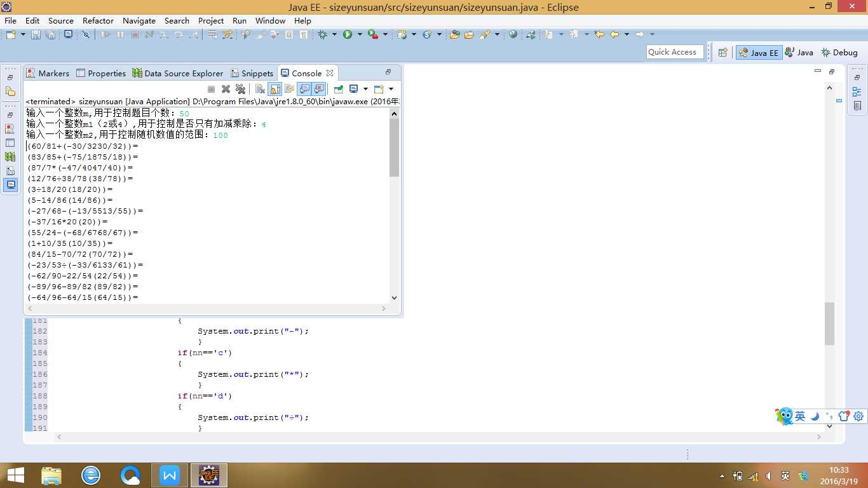Switch to the Snippets tab
868x488 pixels.
[252, 73]
